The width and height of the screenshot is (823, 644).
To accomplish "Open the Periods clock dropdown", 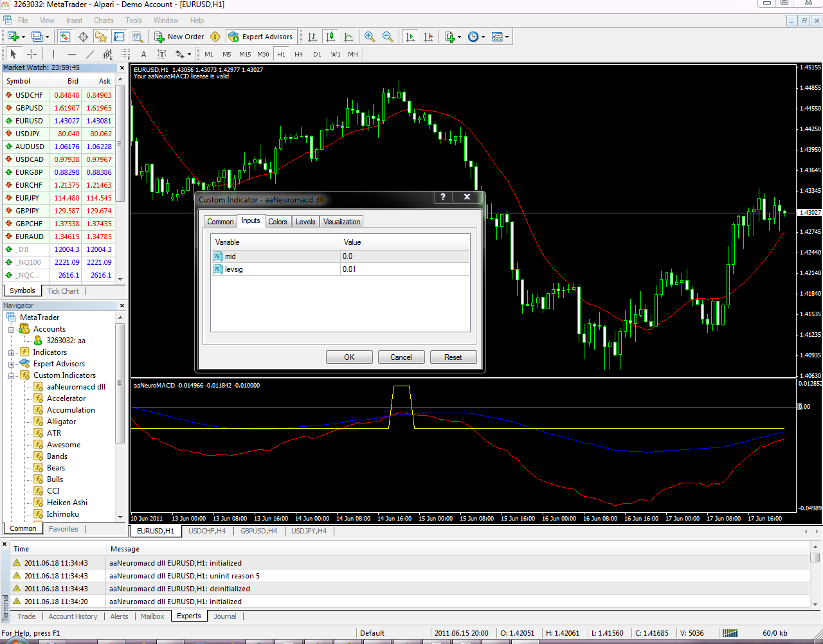I will (x=476, y=37).
